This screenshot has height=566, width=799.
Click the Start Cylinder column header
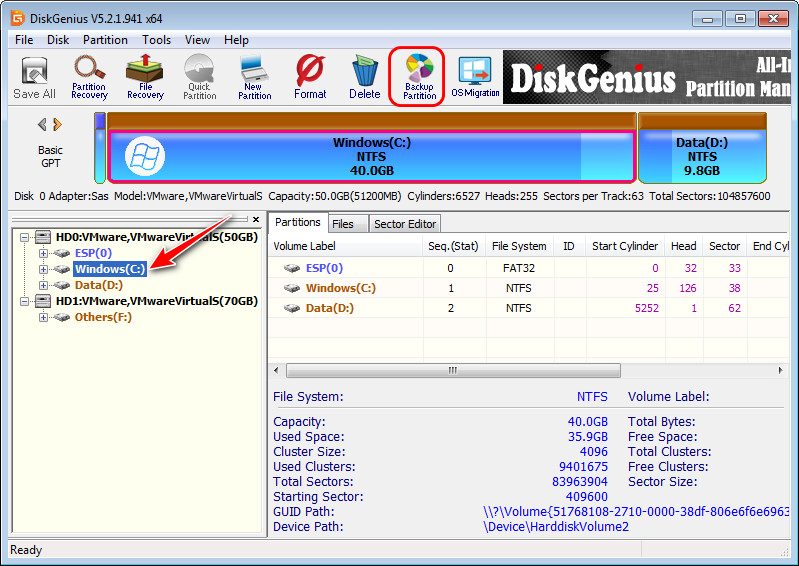(x=625, y=247)
